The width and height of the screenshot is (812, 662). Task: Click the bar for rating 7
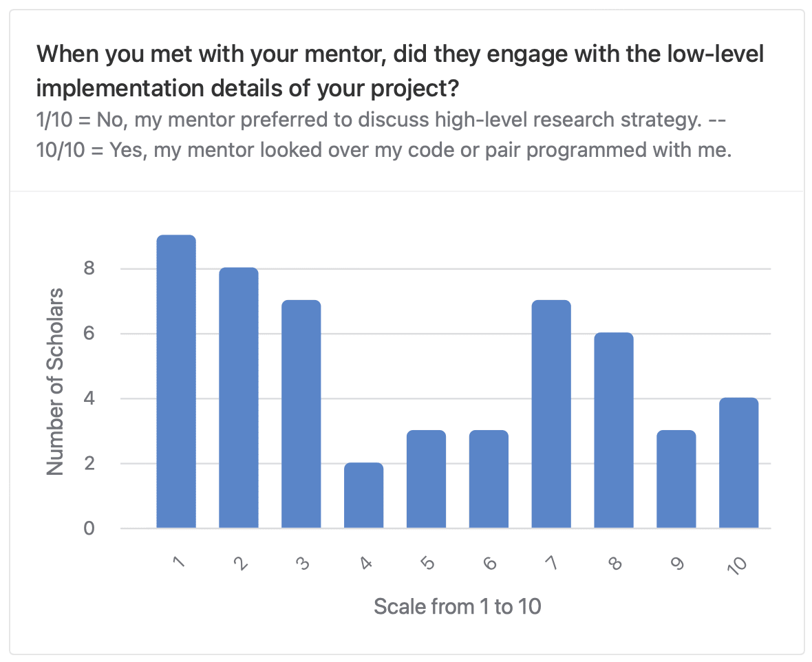551,414
